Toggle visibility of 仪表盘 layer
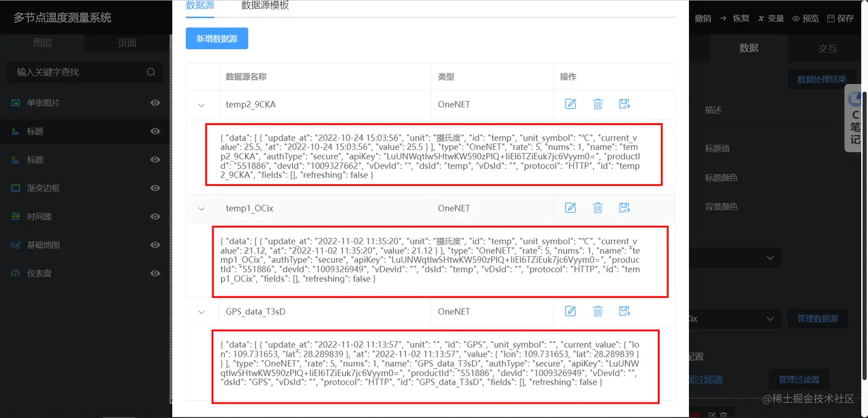The width and height of the screenshot is (868, 418). (x=155, y=274)
